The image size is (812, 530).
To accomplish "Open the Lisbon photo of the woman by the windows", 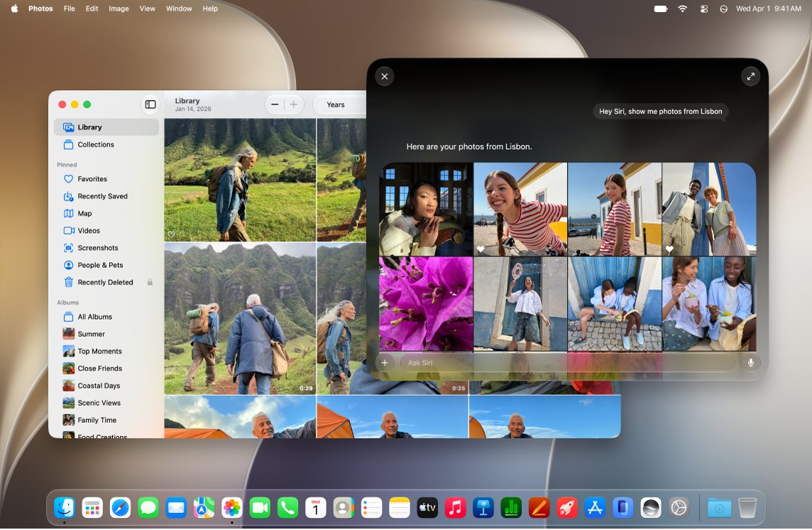I will pyautogui.click(x=426, y=209).
